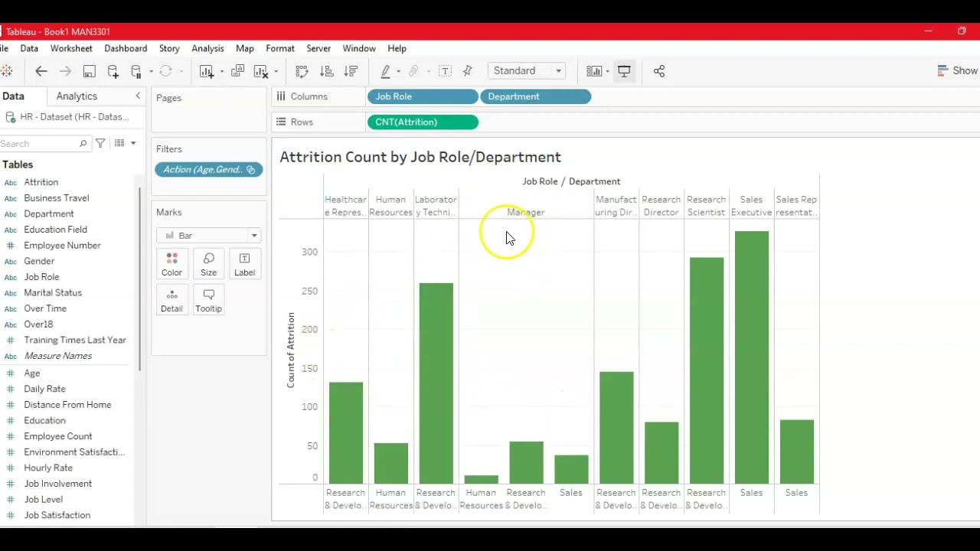
Task: Open the Help menu
Action: pos(397,48)
